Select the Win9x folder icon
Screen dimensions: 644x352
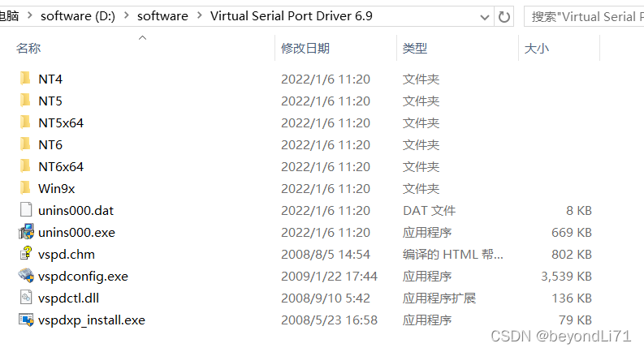[x=25, y=188]
